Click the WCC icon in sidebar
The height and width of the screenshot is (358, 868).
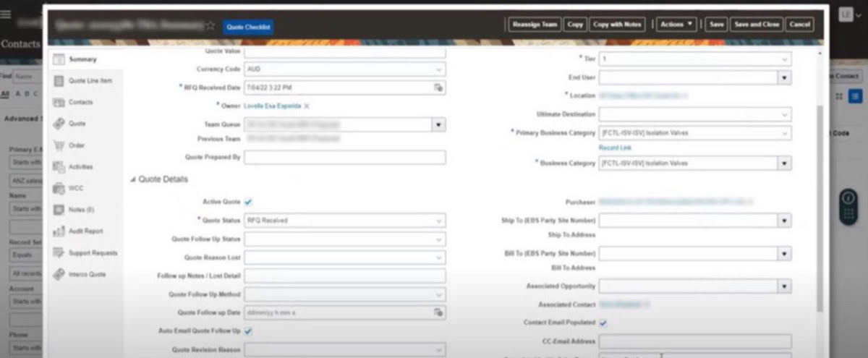(59, 188)
